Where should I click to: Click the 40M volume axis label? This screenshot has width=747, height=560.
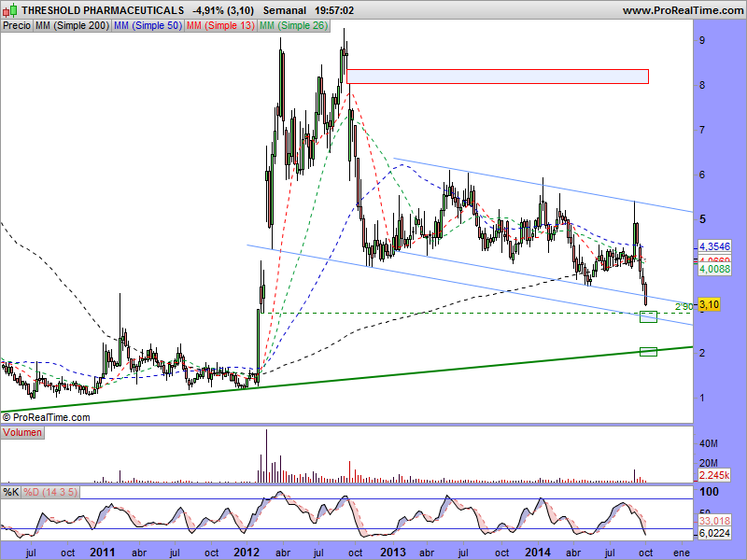click(x=709, y=444)
